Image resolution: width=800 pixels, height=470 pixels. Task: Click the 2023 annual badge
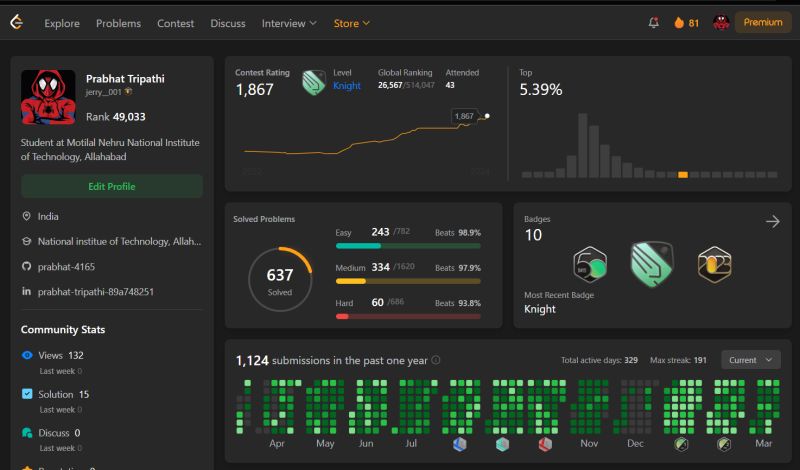coord(714,264)
